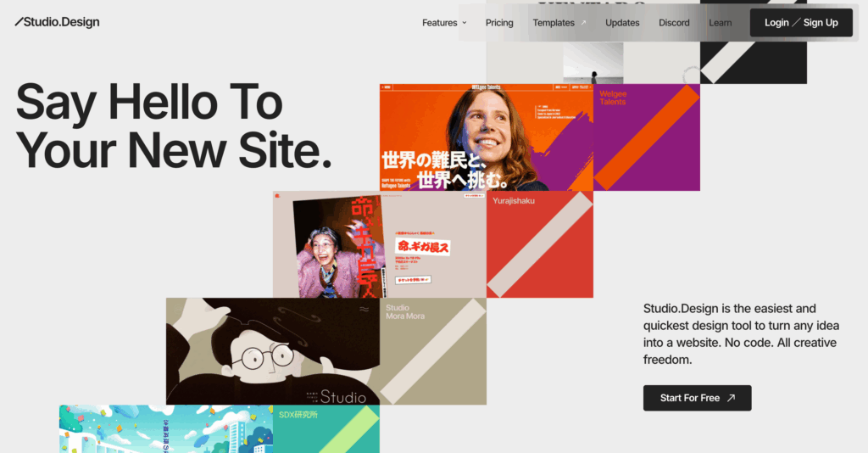Open the Studio Mora Mora illustration thumbnail
This screenshot has width=868, height=453.
click(273, 351)
